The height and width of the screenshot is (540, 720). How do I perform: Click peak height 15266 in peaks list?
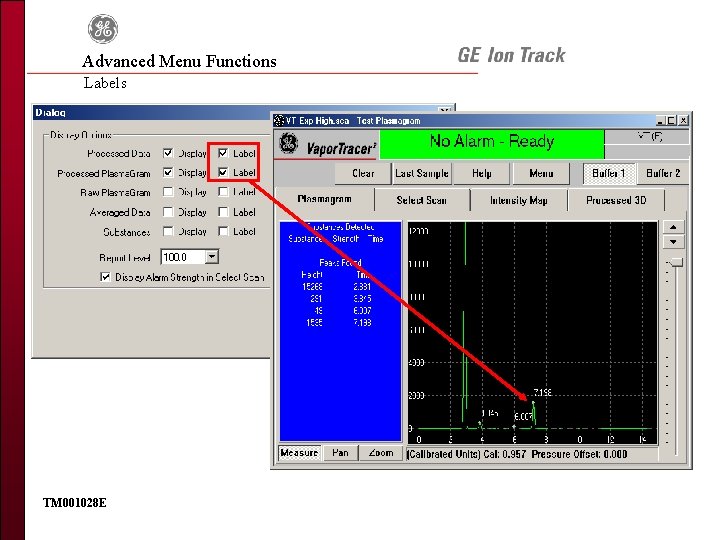coord(312,287)
